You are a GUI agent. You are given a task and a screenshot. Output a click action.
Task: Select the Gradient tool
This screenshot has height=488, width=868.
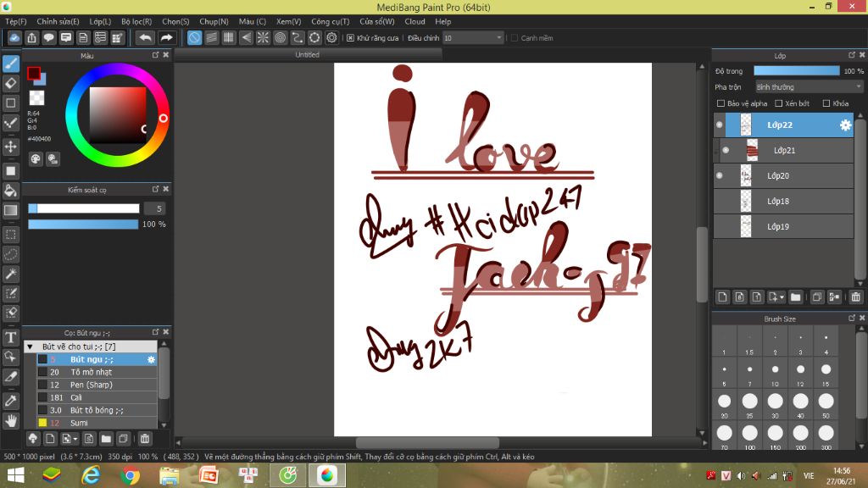pyautogui.click(x=10, y=210)
